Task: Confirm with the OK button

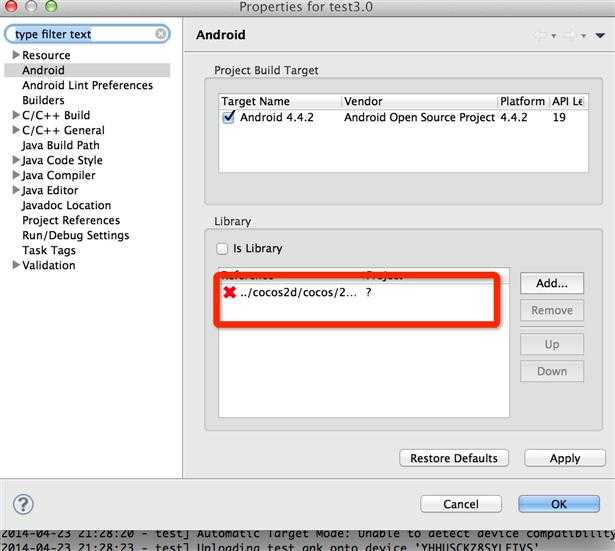Action: [x=559, y=504]
